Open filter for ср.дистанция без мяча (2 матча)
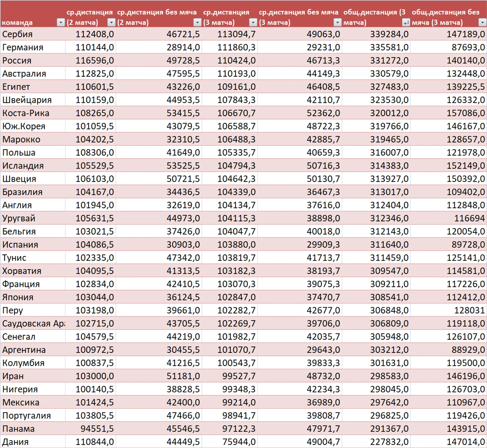This screenshot has height=448, width=487. click(197, 22)
